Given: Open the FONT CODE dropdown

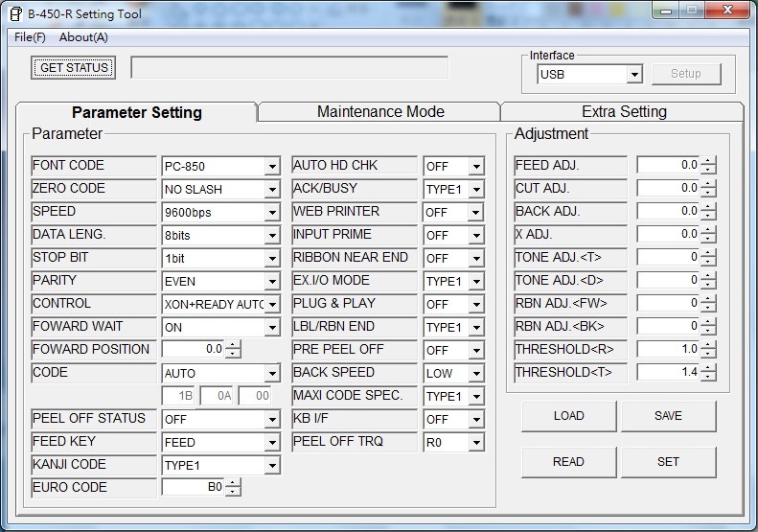Looking at the screenshot, I should click(x=272, y=167).
